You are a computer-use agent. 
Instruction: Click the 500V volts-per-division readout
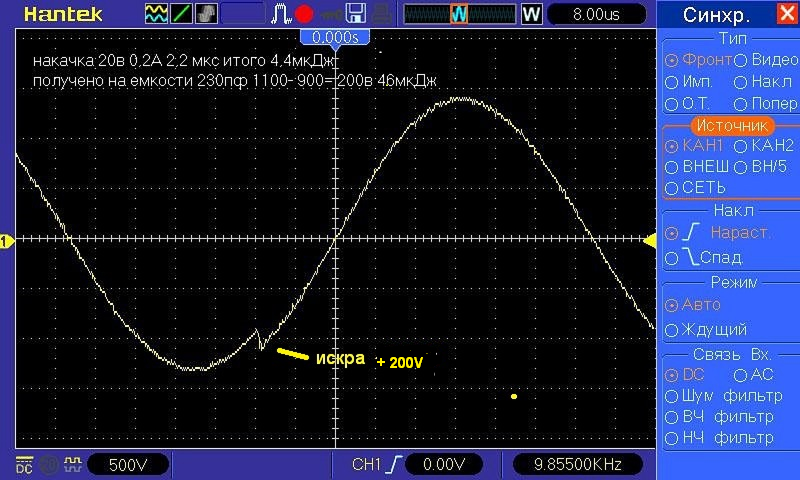tap(128, 465)
